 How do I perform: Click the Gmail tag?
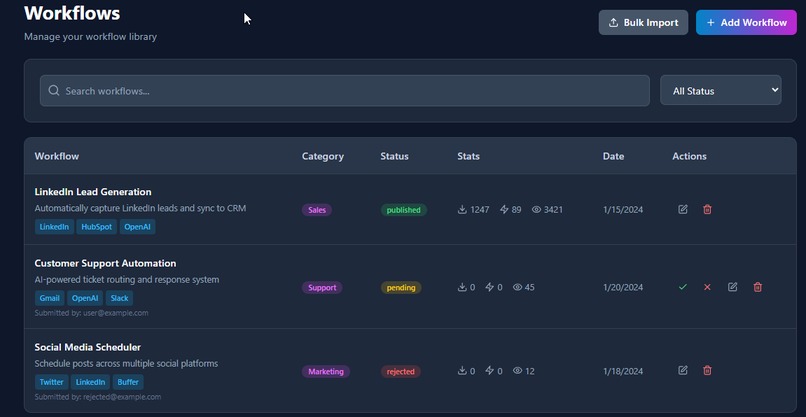click(49, 298)
